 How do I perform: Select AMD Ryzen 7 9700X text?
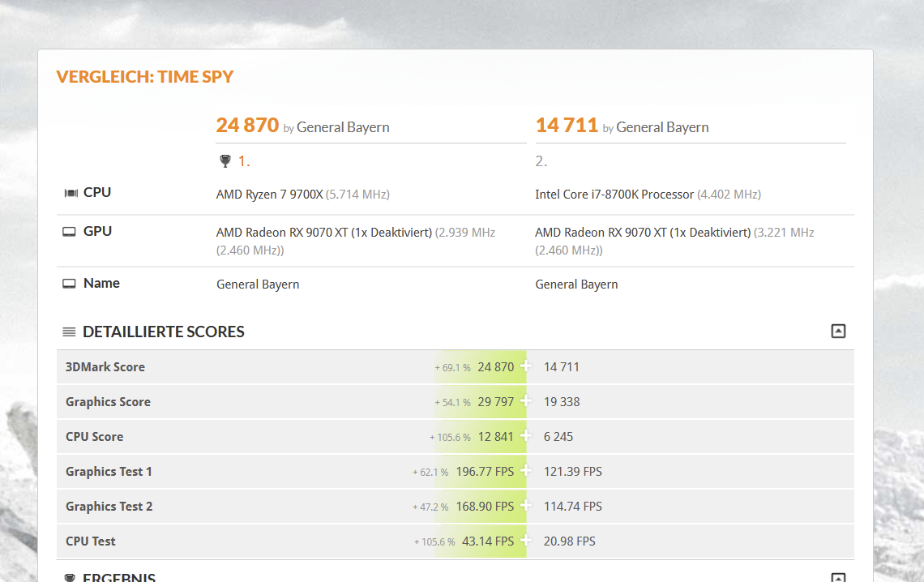point(269,195)
